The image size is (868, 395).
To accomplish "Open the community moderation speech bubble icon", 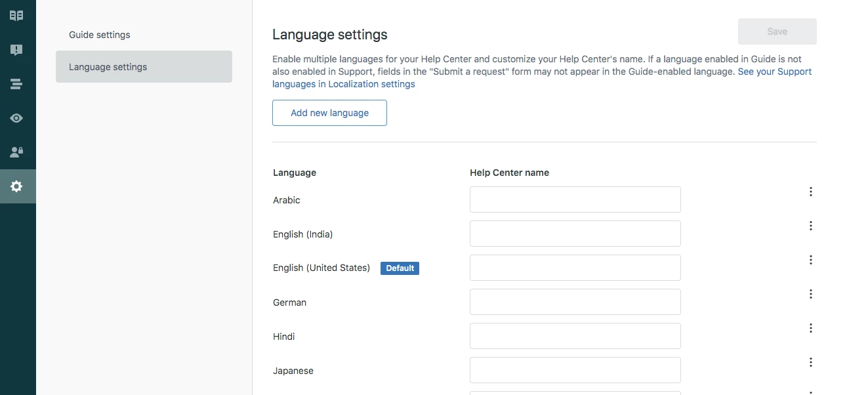I will click(16, 50).
